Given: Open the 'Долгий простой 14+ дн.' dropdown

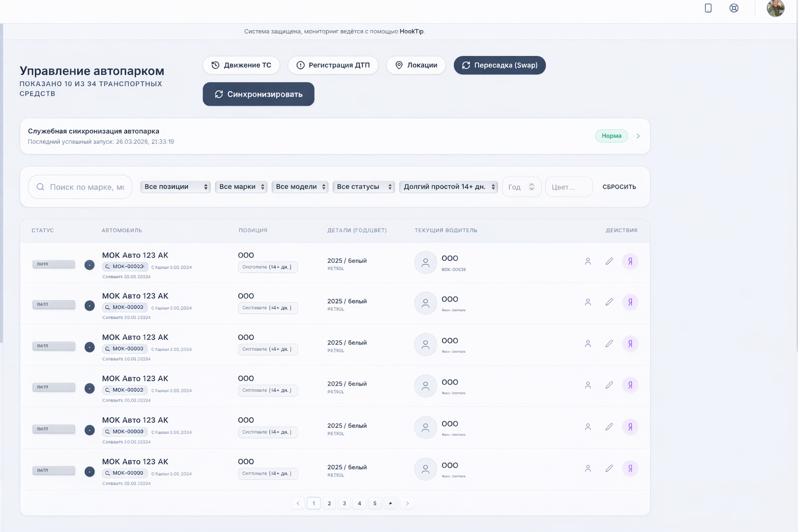Looking at the screenshot, I should tap(448, 187).
